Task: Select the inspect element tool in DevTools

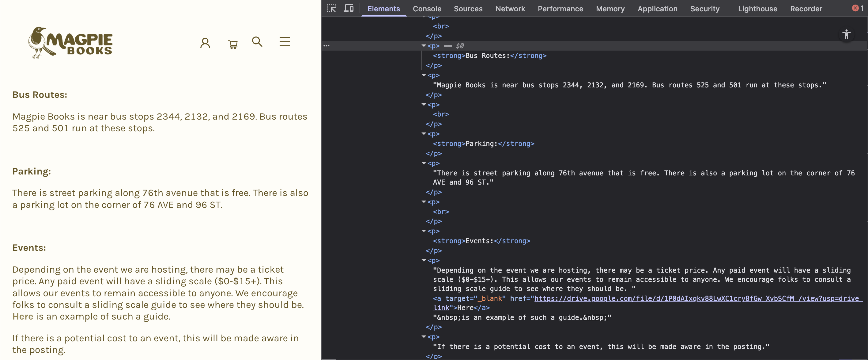Action: pyautogui.click(x=332, y=8)
